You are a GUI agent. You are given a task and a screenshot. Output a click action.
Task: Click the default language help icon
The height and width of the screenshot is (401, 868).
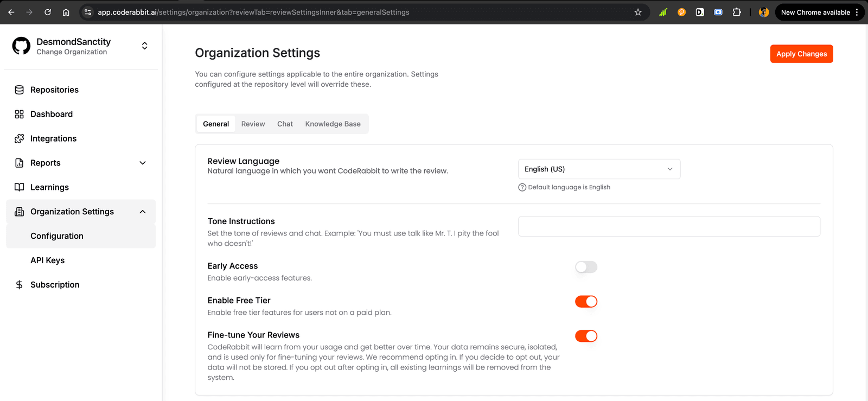pos(522,188)
